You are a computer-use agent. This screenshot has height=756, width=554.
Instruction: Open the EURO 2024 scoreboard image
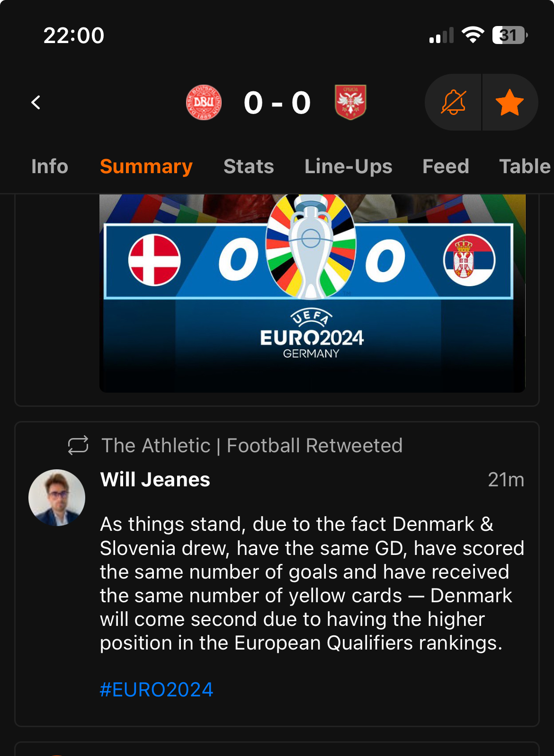312,293
